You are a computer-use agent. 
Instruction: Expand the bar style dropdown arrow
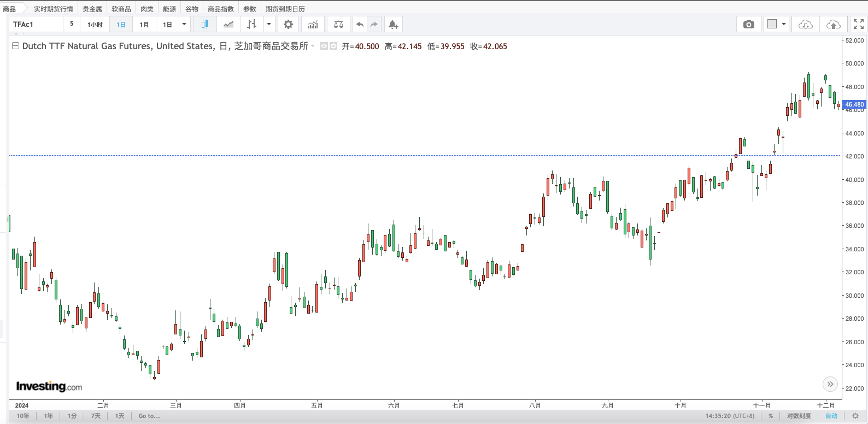coord(269,25)
